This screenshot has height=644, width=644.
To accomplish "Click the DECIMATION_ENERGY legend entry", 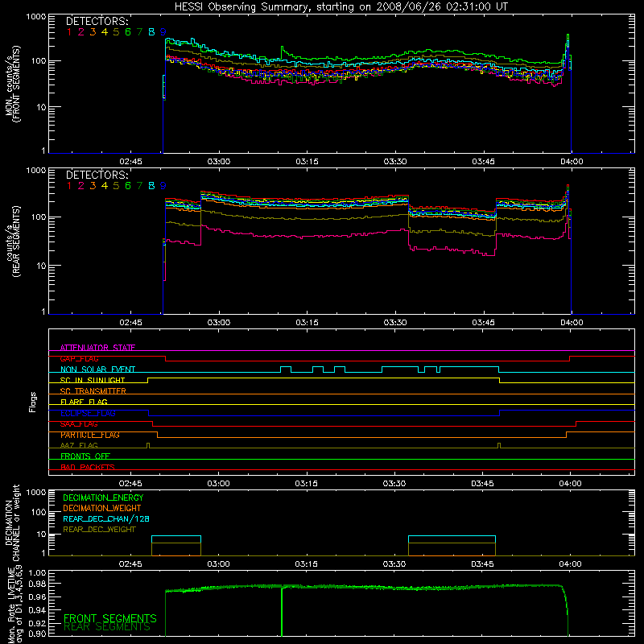I will [103, 497].
